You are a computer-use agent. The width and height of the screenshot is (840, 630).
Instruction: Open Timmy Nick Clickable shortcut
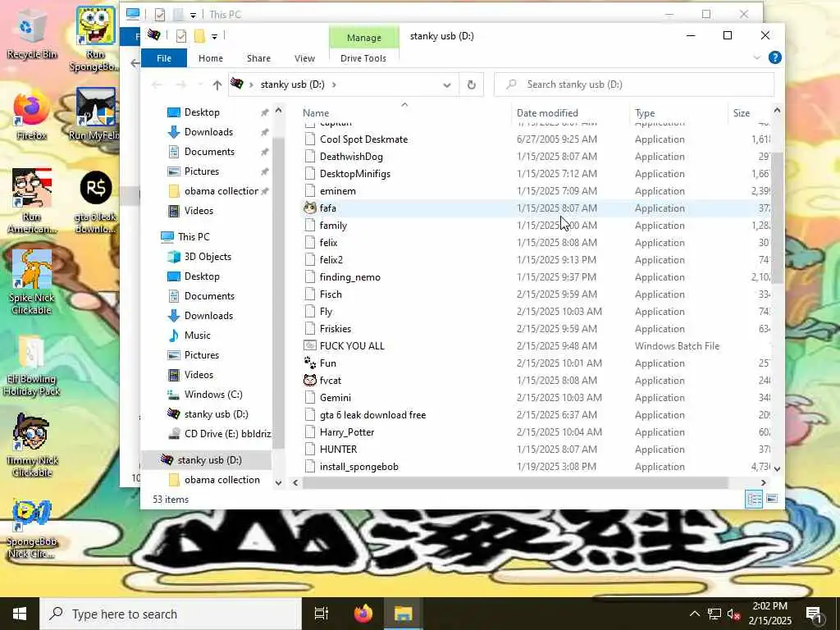coord(32,445)
